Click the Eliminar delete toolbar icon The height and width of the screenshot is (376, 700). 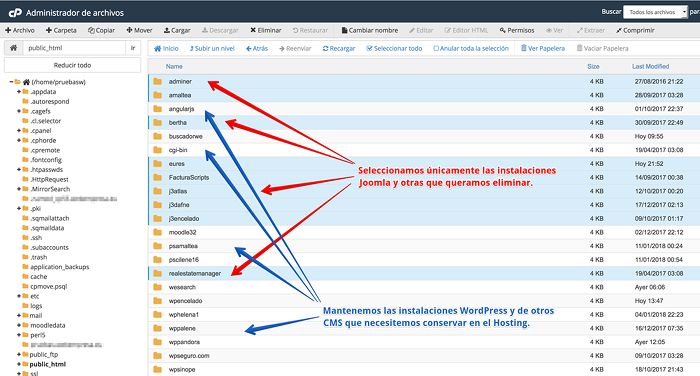[253, 30]
